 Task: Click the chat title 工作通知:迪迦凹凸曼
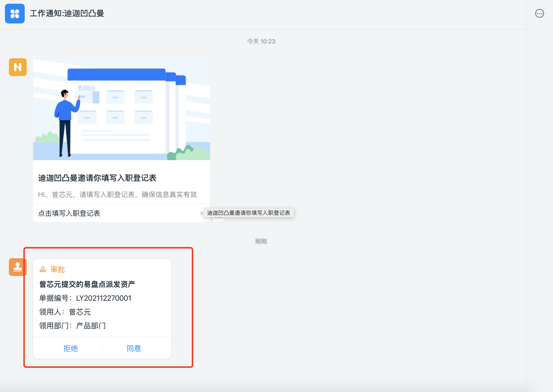click(67, 13)
